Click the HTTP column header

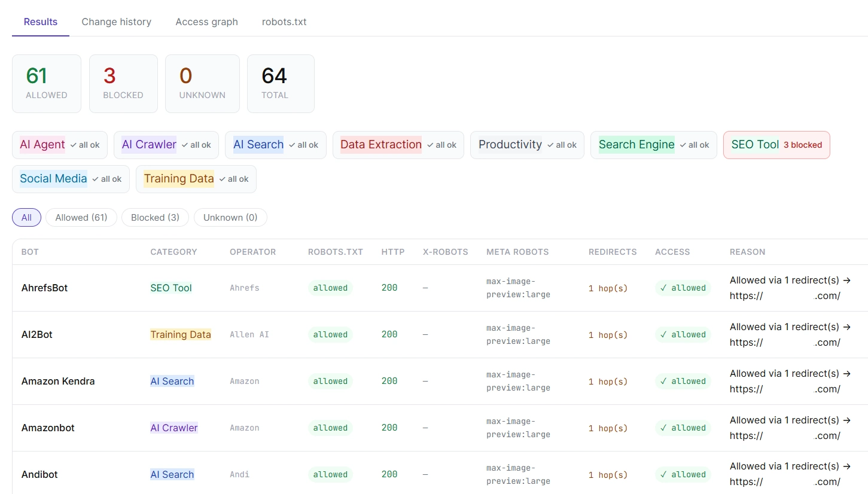[x=393, y=252]
